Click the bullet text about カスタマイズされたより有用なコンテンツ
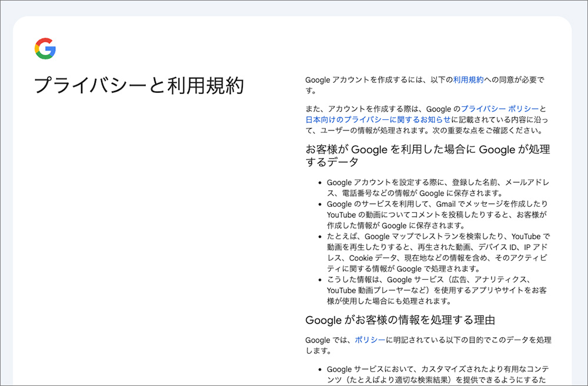The width and height of the screenshot is (588, 386). pyautogui.click(x=437, y=374)
